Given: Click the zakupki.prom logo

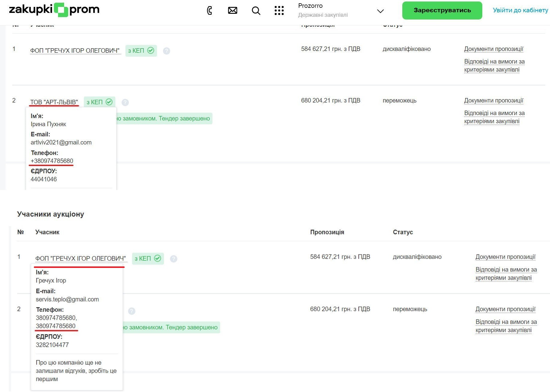Looking at the screenshot, I should click(x=54, y=10).
